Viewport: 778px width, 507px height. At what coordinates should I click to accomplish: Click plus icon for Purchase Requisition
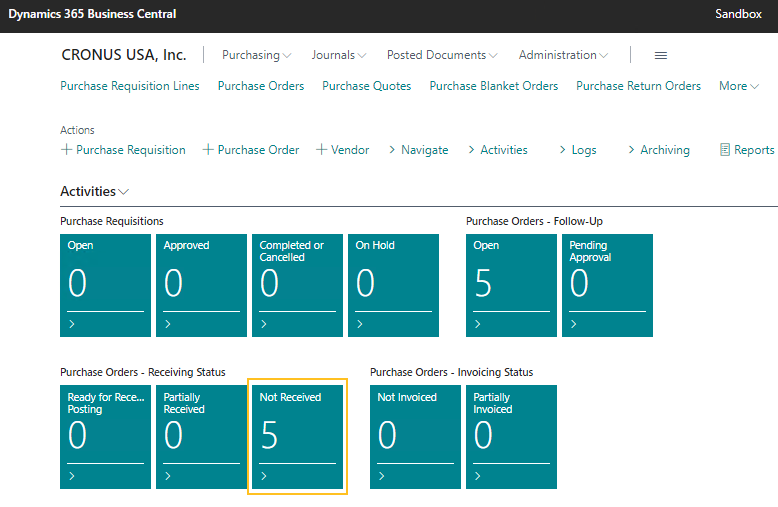[x=66, y=150]
